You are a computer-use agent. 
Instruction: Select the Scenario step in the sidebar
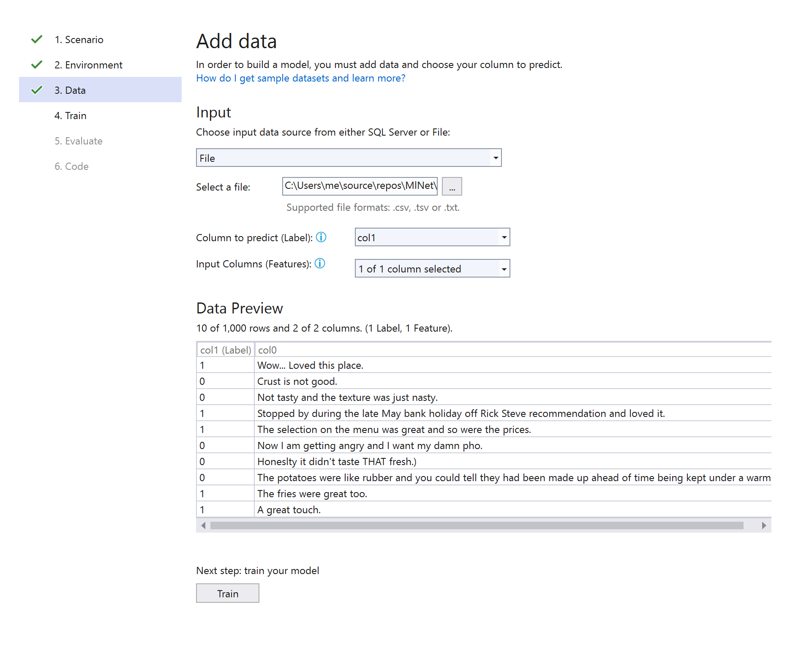coord(79,39)
